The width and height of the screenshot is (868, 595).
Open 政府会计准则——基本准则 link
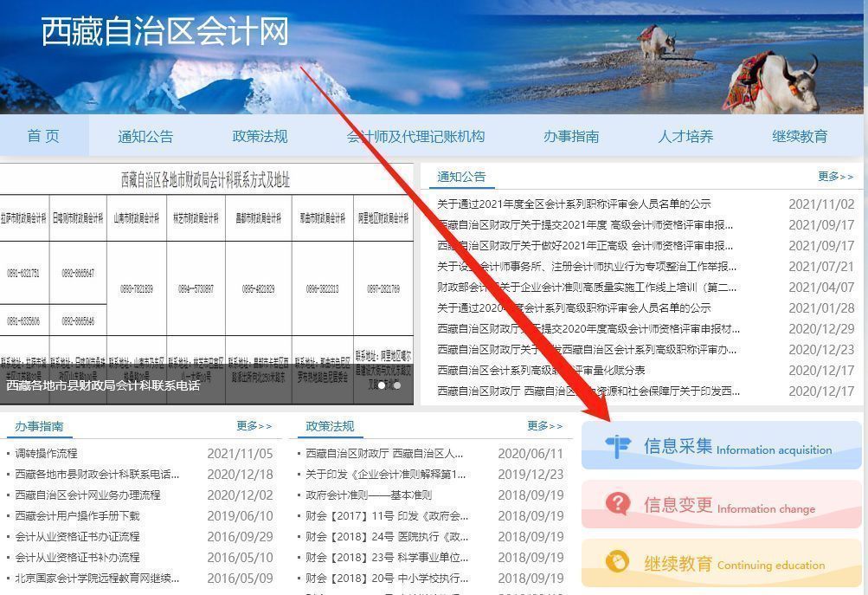click(369, 495)
